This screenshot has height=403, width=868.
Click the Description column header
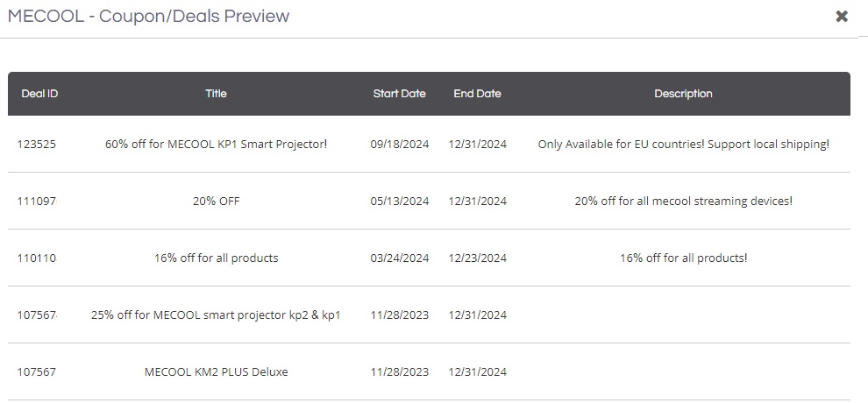pyautogui.click(x=683, y=94)
